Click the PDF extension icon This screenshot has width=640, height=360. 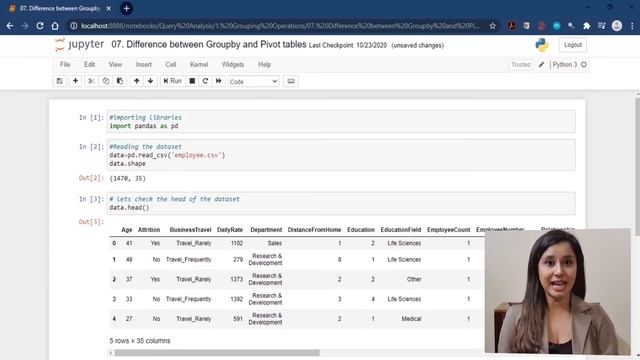pos(511,26)
